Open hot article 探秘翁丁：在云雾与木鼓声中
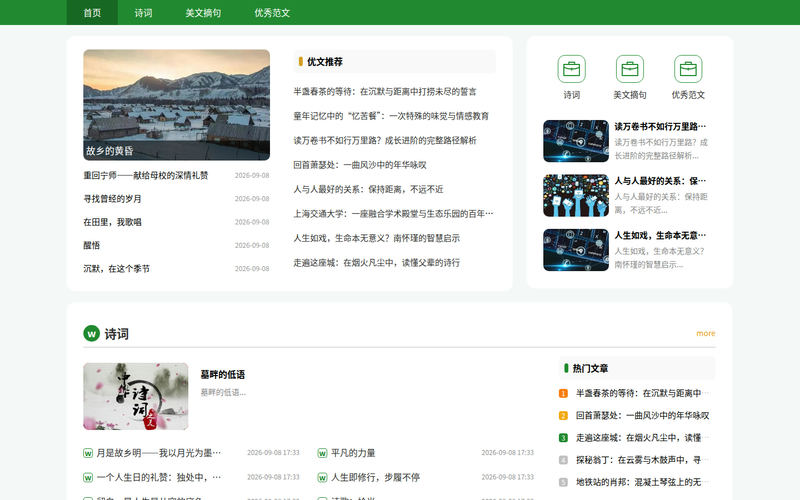 click(x=642, y=460)
